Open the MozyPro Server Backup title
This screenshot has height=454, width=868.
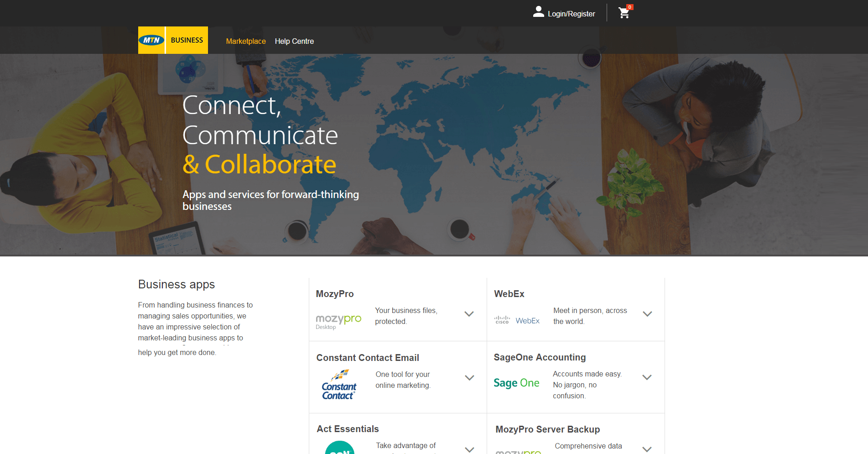(547, 429)
